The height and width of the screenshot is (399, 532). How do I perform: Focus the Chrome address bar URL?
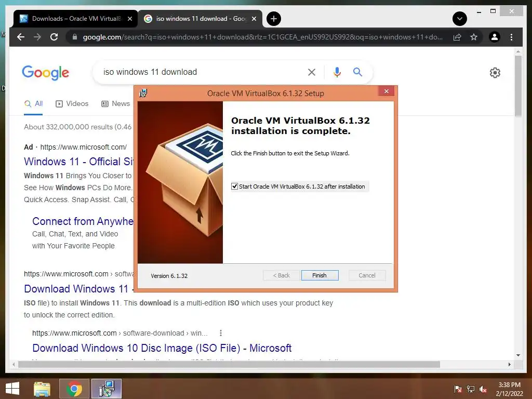click(262, 37)
